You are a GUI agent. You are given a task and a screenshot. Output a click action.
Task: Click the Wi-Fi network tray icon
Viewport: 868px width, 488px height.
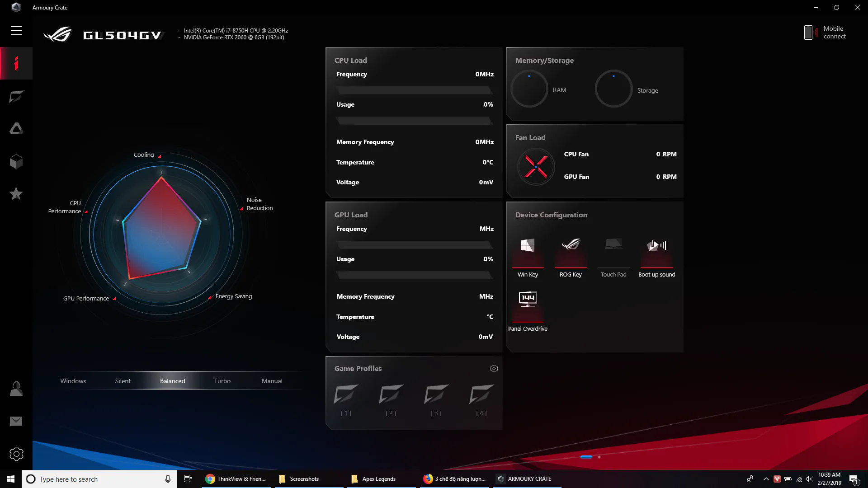click(x=799, y=479)
